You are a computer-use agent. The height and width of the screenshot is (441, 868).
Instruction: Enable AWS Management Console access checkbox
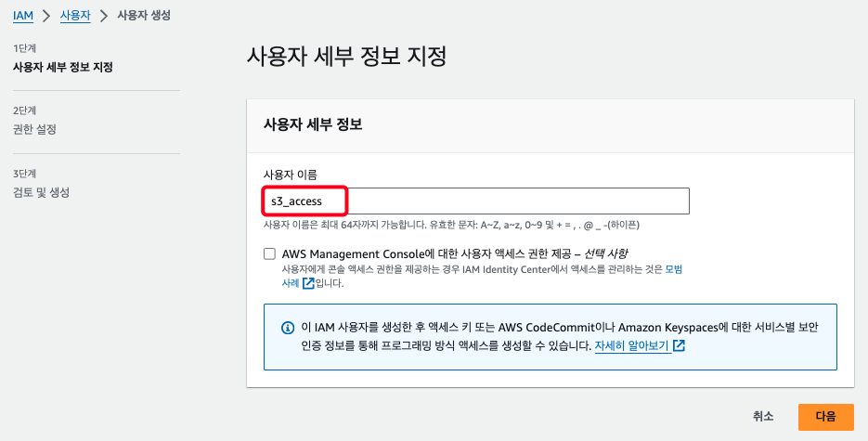coord(270,253)
